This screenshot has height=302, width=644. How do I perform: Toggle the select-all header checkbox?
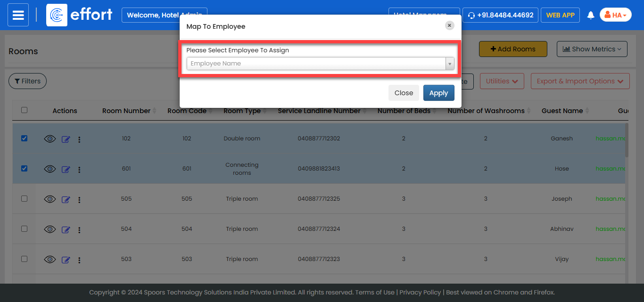25,110
